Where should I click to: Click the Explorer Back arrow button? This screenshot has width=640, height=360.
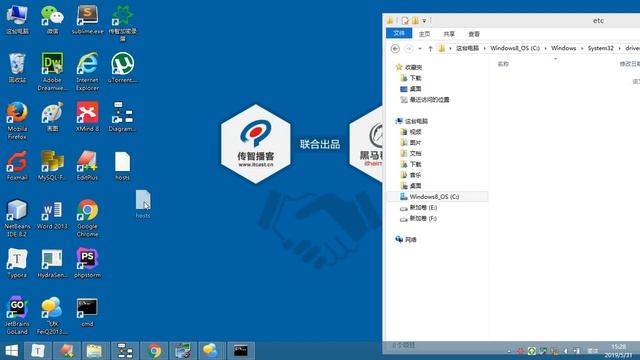coord(395,49)
